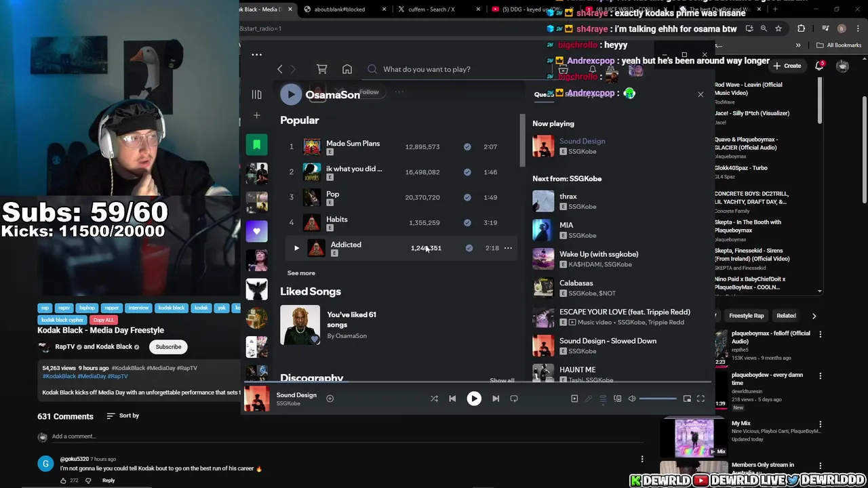Viewport: 868px width, 488px height.
Task: Subscribe to RapTV channel
Action: 168,347
